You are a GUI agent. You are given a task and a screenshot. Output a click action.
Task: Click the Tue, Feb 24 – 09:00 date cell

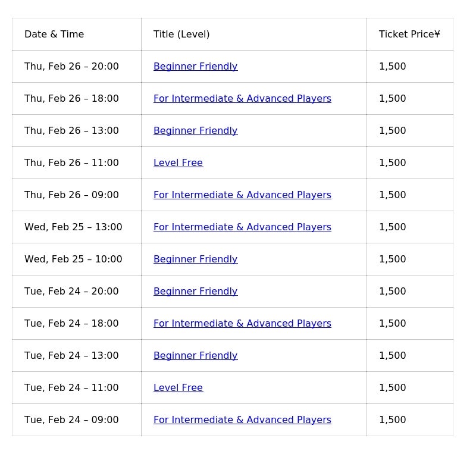pos(71,420)
